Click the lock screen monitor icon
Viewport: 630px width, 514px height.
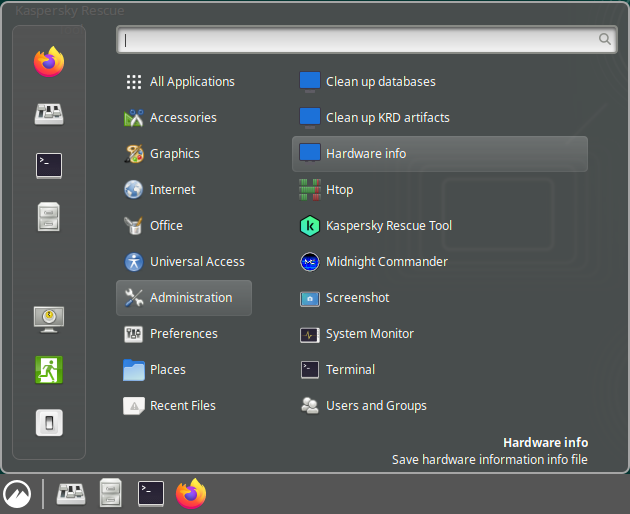(49, 318)
